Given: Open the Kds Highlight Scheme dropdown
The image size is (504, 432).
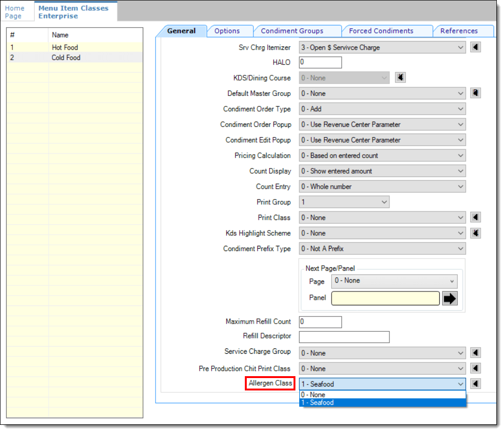Looking at the screenshot, I should 382,233.
